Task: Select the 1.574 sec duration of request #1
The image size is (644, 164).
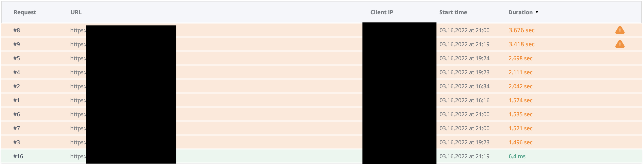Action: [520, 100]
